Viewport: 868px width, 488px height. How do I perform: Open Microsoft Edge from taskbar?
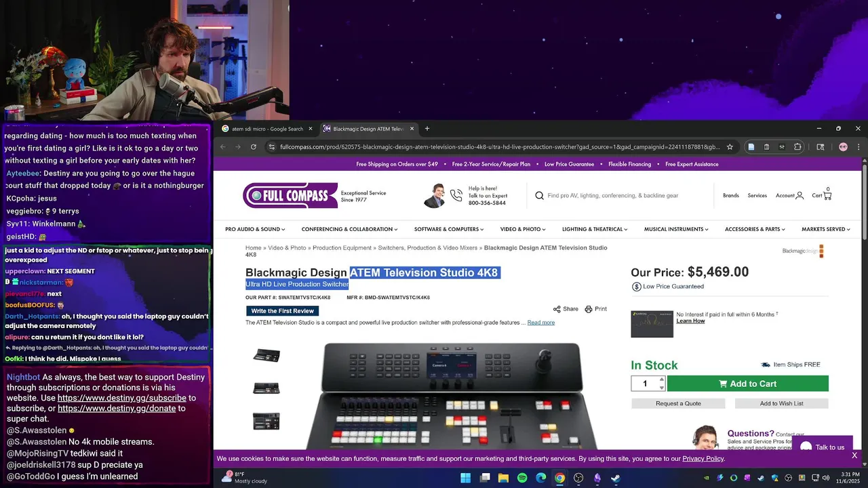pos(541,478)
